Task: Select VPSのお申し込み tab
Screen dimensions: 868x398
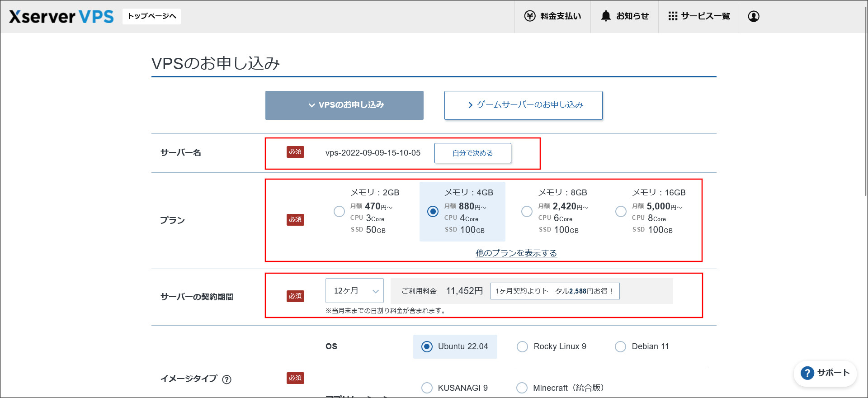Action: click(344, 105)
